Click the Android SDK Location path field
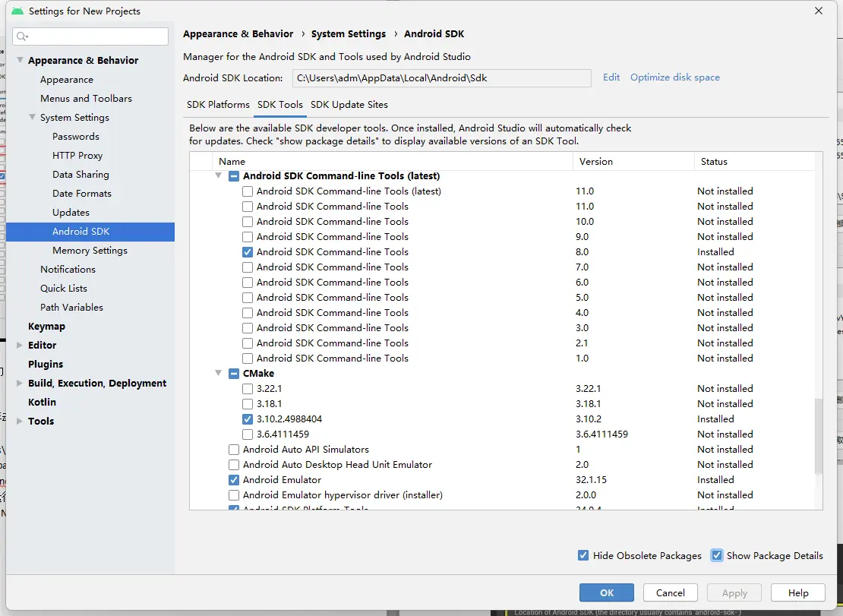843x616 pixels. coord(441,78)
